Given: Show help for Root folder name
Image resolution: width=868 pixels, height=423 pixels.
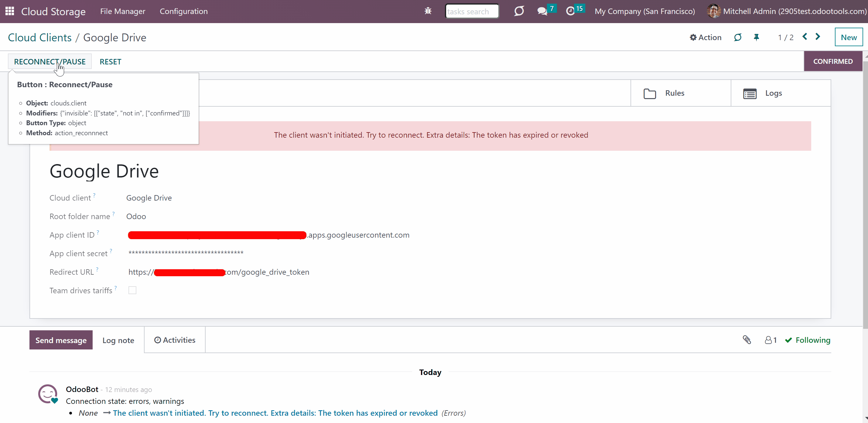Looking at the screenshot, I should (114, 213).
